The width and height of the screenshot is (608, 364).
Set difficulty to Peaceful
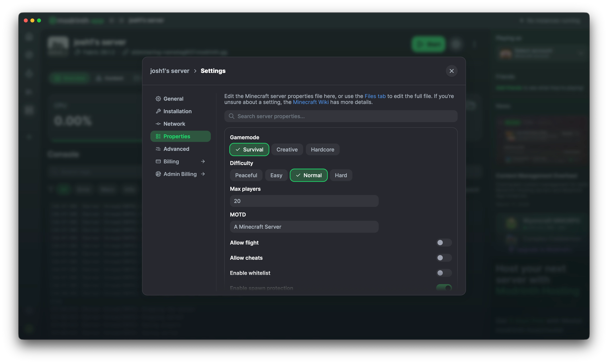tap(246, 175)
